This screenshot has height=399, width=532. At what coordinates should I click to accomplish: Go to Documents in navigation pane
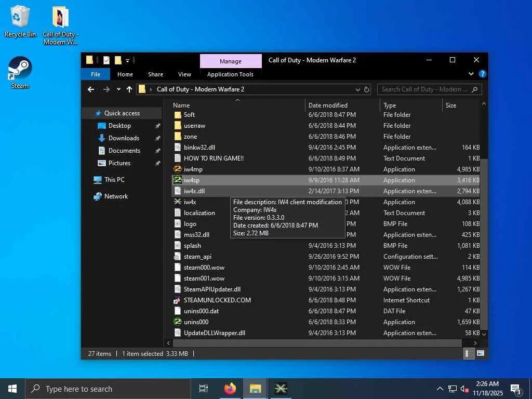tap(124, 151)
